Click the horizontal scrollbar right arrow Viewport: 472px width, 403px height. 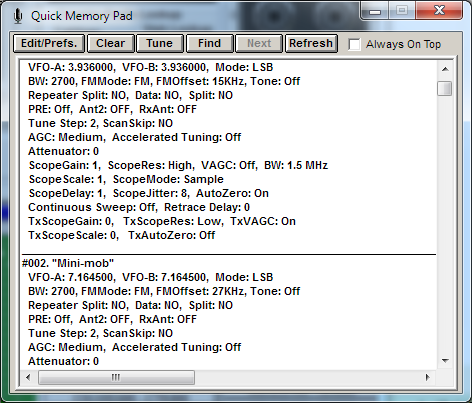click(428, 378)
